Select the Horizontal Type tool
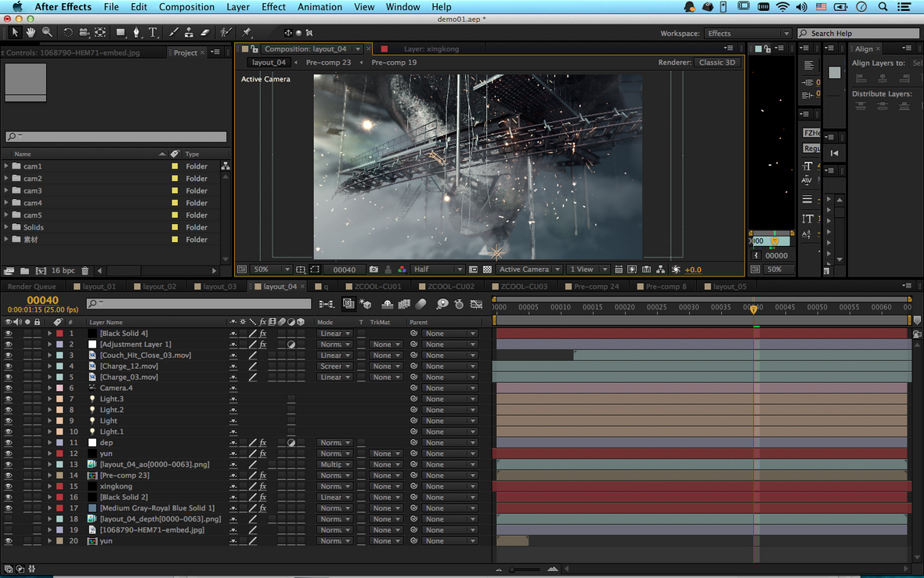This screenshot has width=924, height=578. point(153,32)
